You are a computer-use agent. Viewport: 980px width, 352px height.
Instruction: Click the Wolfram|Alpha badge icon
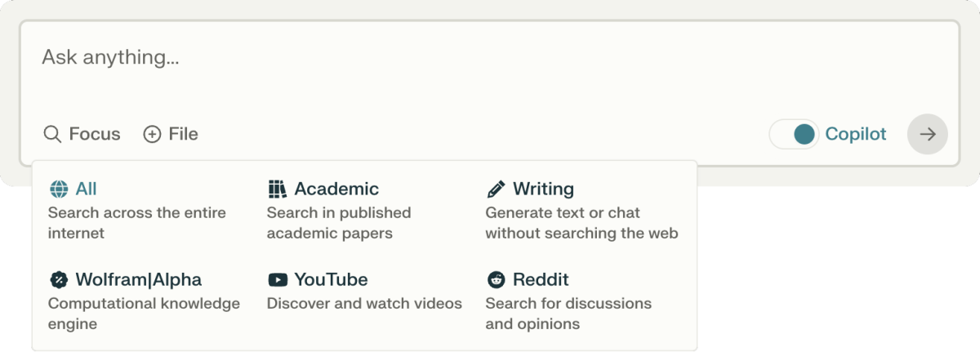click(59, 280)
